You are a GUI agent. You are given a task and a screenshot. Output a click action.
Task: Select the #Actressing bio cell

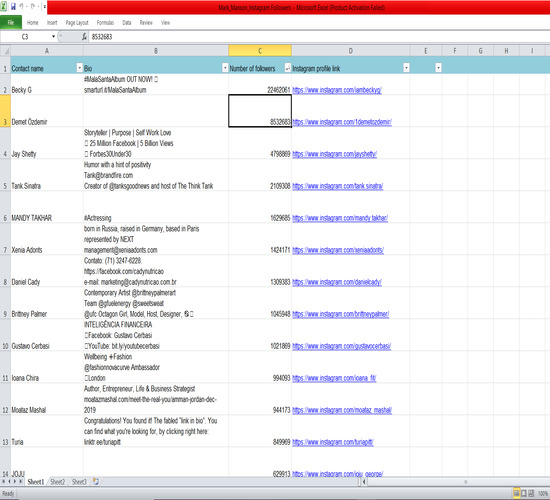click(x=156, y=207)
